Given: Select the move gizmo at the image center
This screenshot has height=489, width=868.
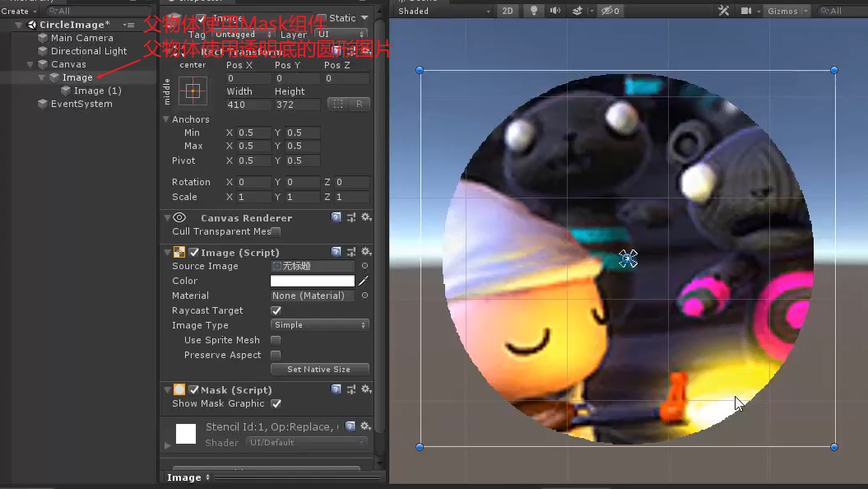Looking at the screenshot, I should (628, 258).
